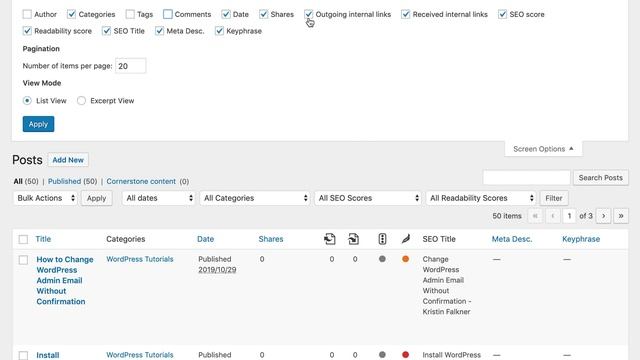Click the Search Posts button
The width and height of the screenshot is (640, 360).
click(600, 178)
